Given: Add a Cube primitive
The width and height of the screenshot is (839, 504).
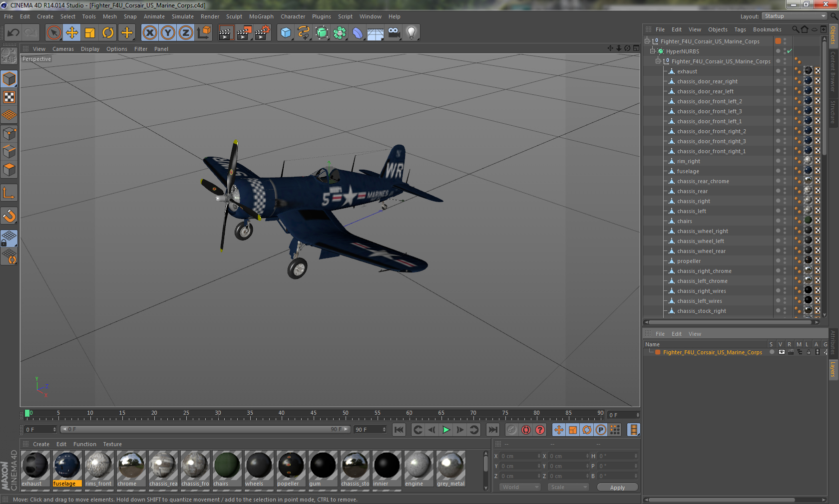Looking at the screenshot, I should click(286, 33).
